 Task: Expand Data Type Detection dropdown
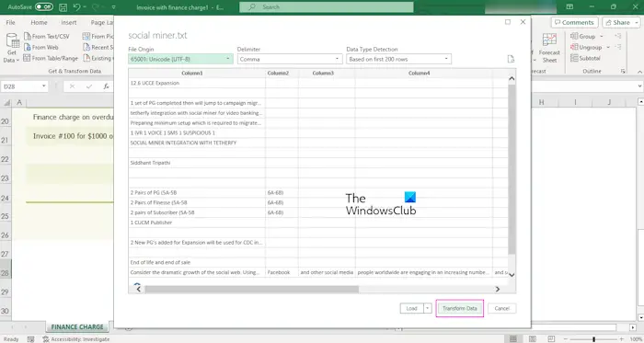coord(398,59)
